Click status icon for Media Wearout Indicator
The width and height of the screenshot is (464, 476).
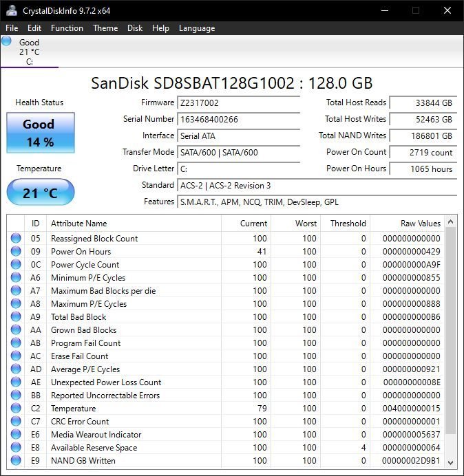16,435
